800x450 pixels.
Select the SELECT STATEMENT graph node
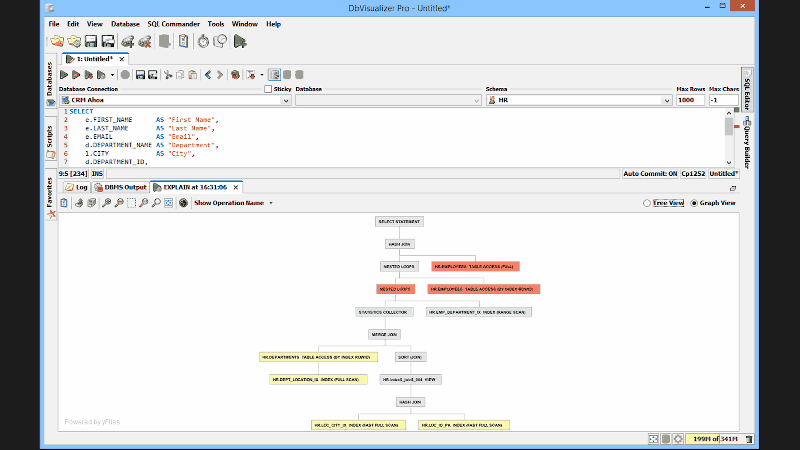tap(399, 221)
